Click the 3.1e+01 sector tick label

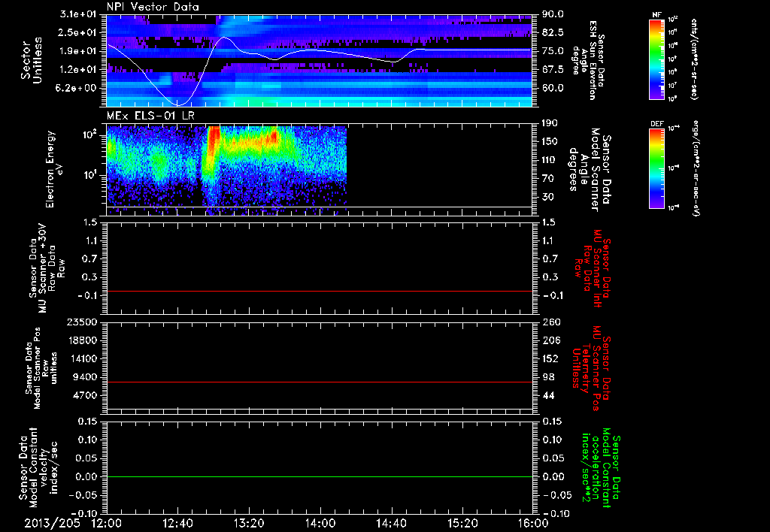click(x=79, y=14)
